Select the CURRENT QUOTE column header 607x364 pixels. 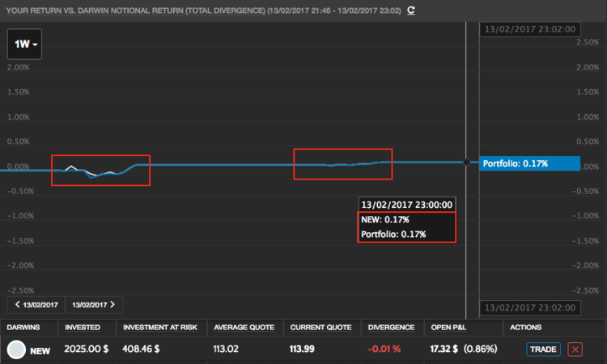(x=320, y=328)
